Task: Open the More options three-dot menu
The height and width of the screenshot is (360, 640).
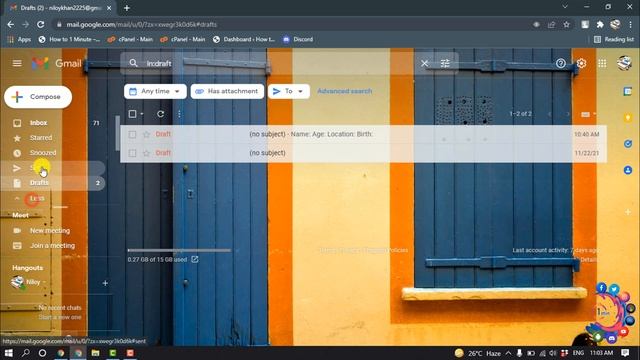Action: point(179,114)
